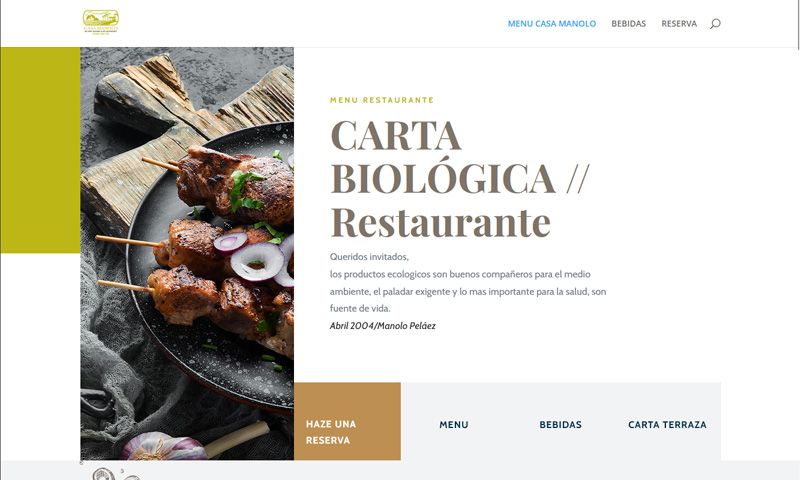
Task: Click the page scrollbar at right edge
Action: 798,24
